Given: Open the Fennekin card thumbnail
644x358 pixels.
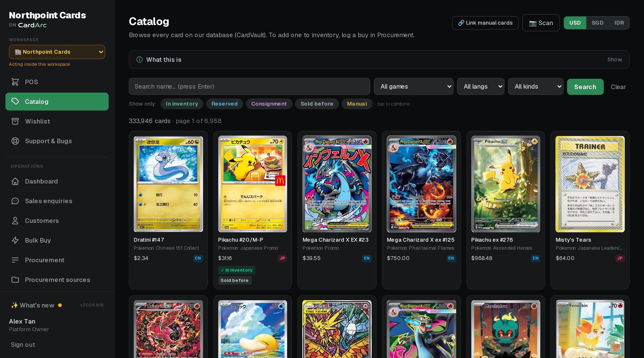Looking at the screenshot, I should point(590,329).
